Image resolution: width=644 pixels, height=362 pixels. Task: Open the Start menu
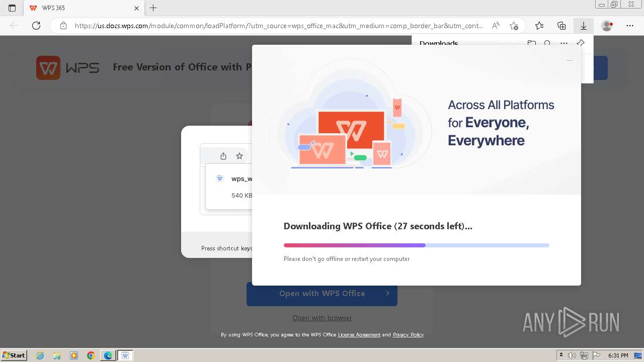click(x=14, y=355)
